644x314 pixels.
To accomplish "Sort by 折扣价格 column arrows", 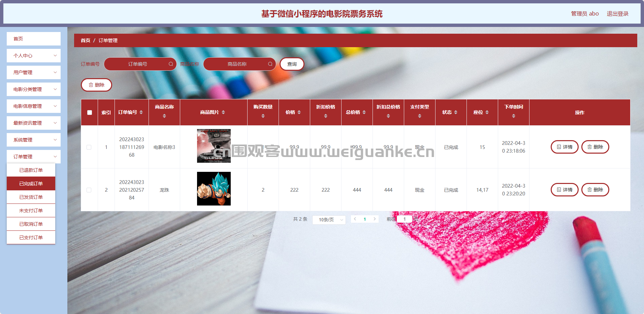I will (x=326, y=116).
